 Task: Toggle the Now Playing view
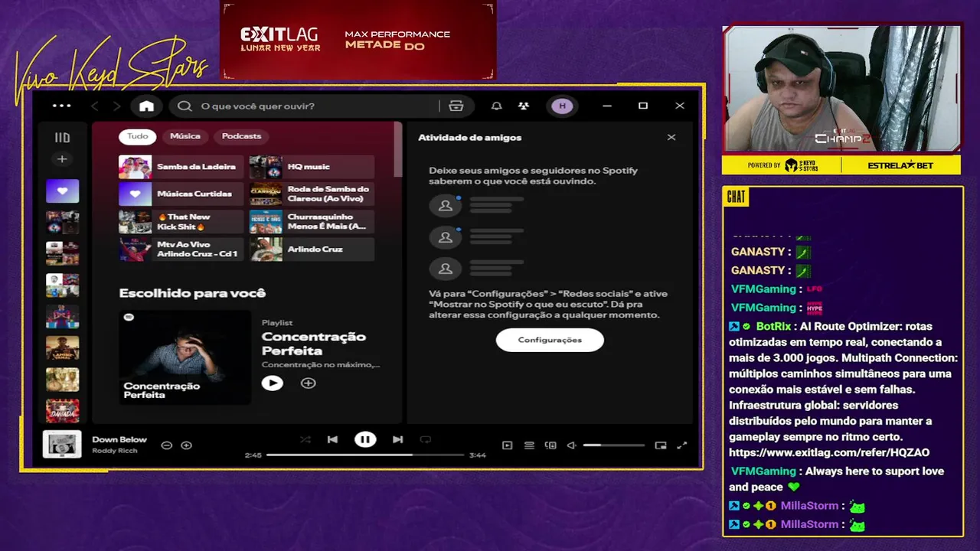[x=507, y=445]
